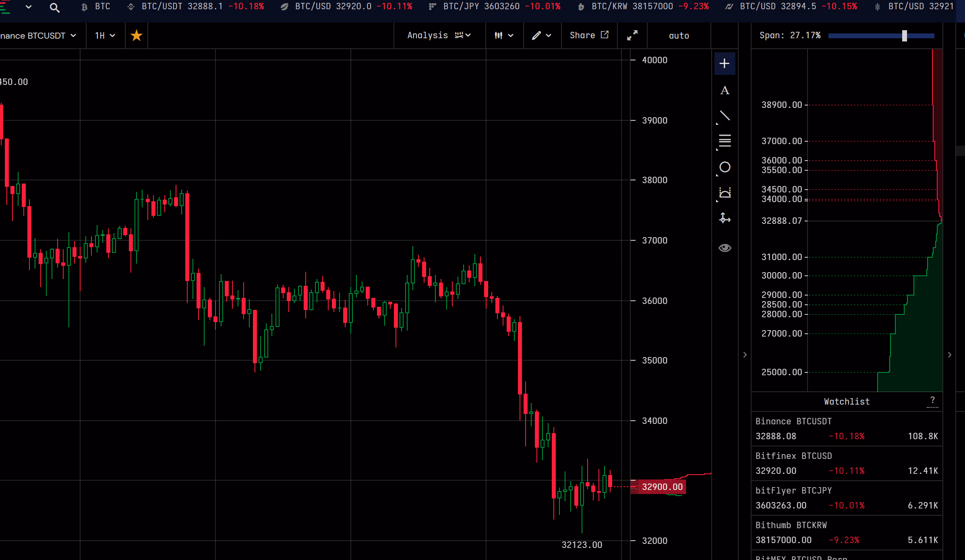Open the Watchlist help question mark
This screenshot has height=560, width=965.
(932, 400)
